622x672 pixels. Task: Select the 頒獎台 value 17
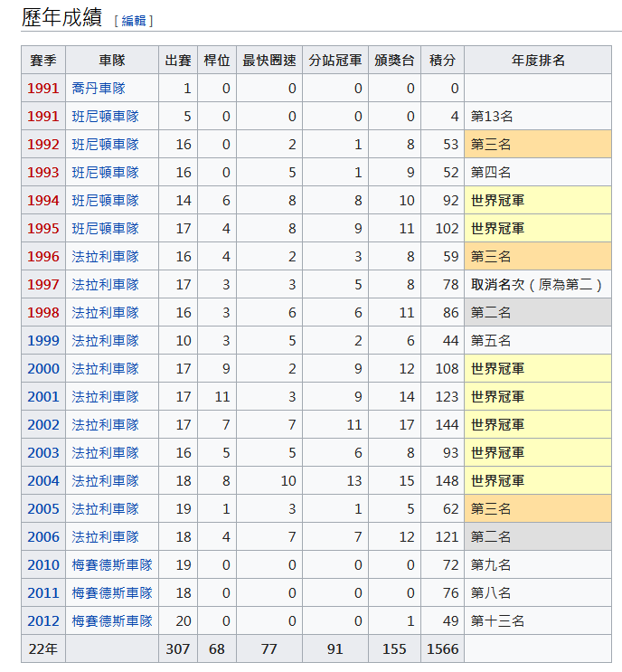pyautogui.click(x=394, y=425)
